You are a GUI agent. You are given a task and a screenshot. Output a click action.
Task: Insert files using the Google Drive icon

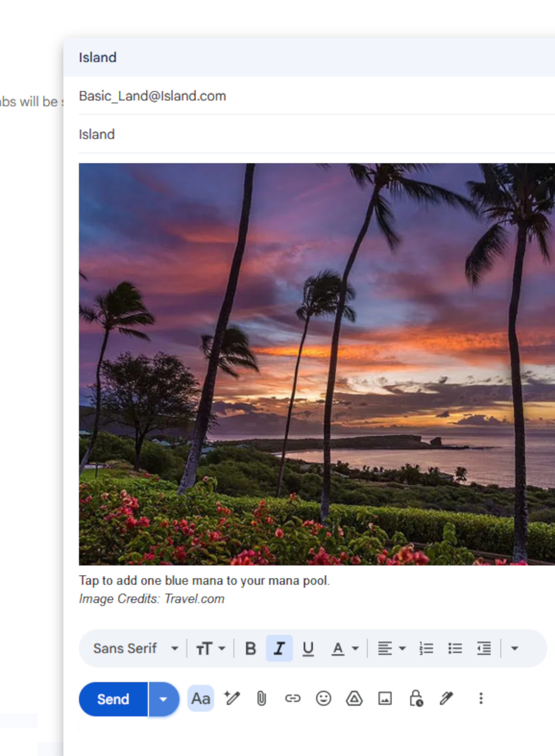point(354,698)
